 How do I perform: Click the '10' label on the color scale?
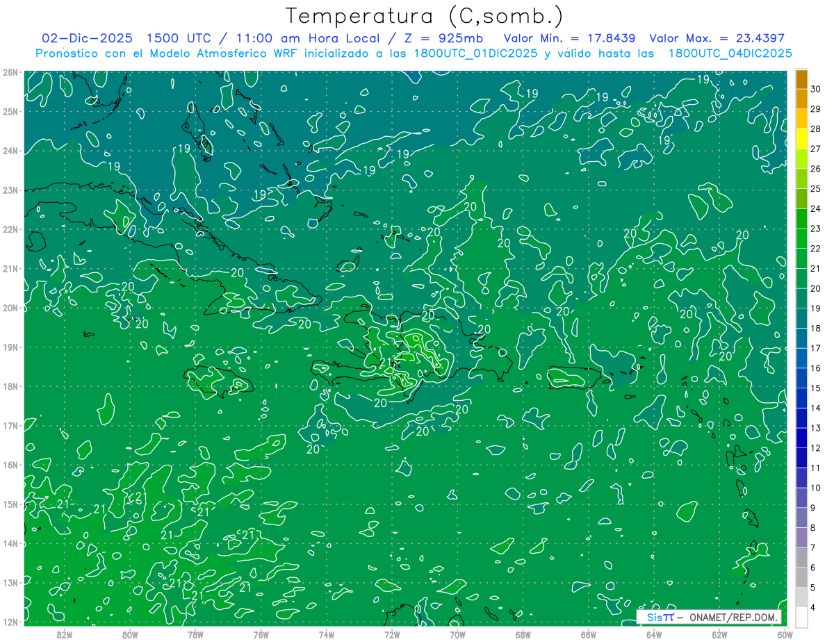[x=816, y=488]
